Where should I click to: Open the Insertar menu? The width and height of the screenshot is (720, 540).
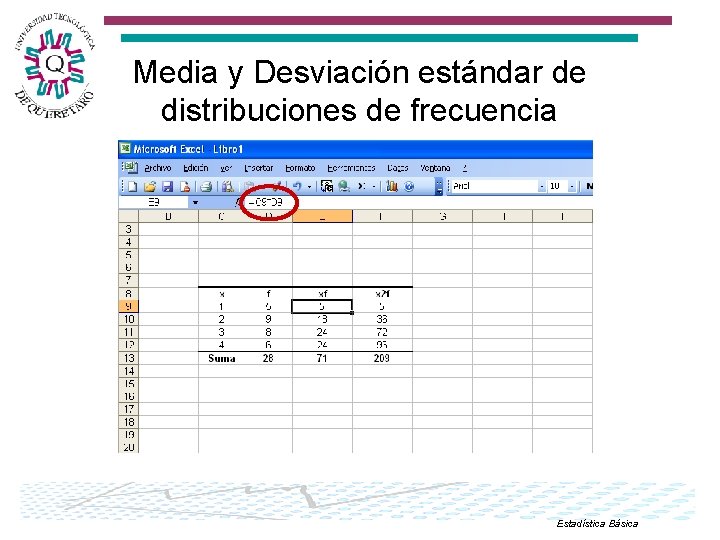click(x=259, y=168)
